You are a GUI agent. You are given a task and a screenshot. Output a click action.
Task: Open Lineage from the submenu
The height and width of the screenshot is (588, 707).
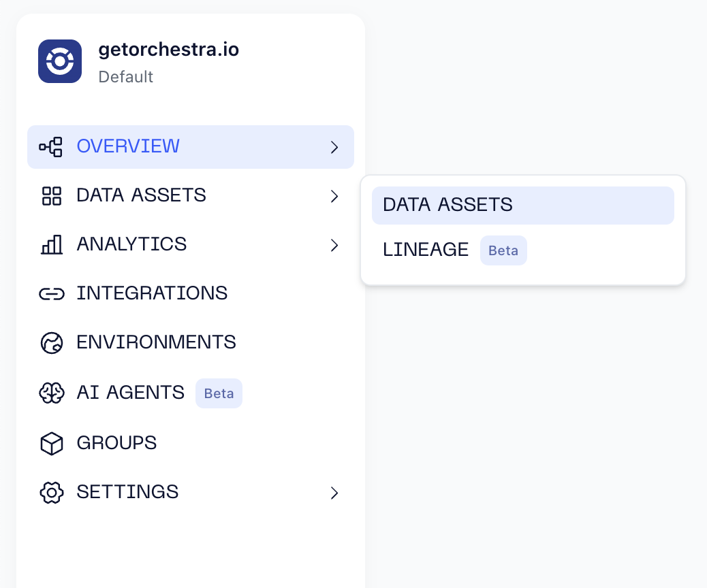tap(425, 250)
